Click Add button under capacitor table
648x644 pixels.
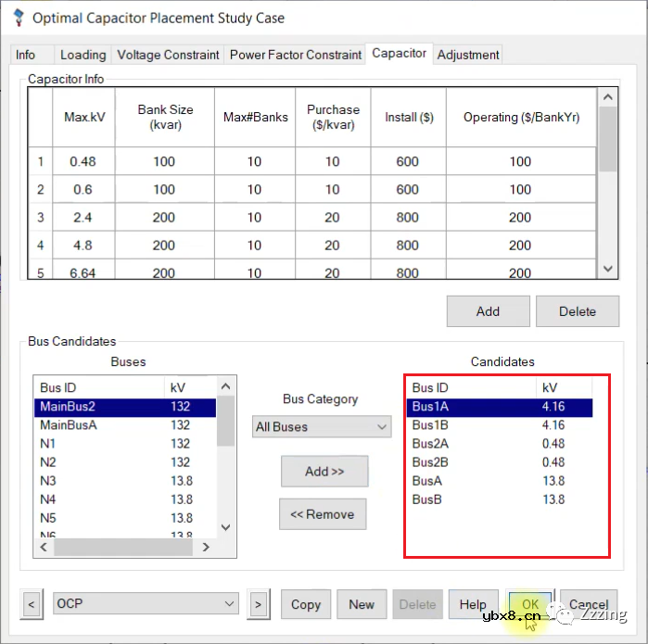pyautogui.click(x=488, y=311)
